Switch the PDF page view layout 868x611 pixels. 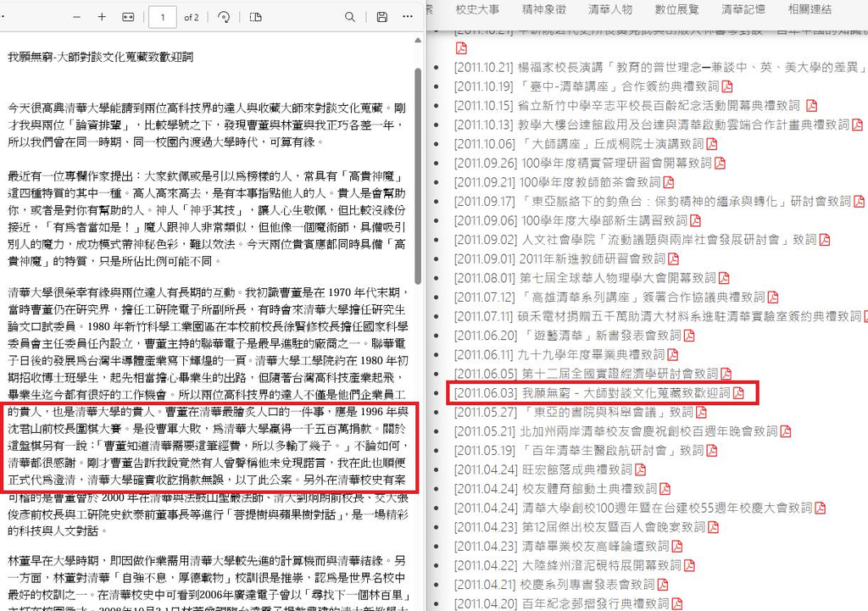click(256, 17)
